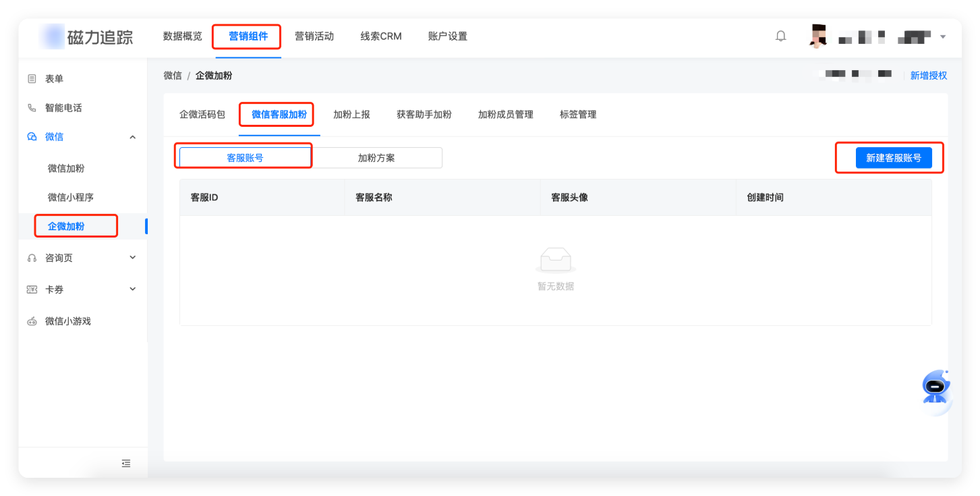Viewport: 980px width, 496px height.
Task: Select 微信小程序 in the sidebar
Action: click(71, 198)
